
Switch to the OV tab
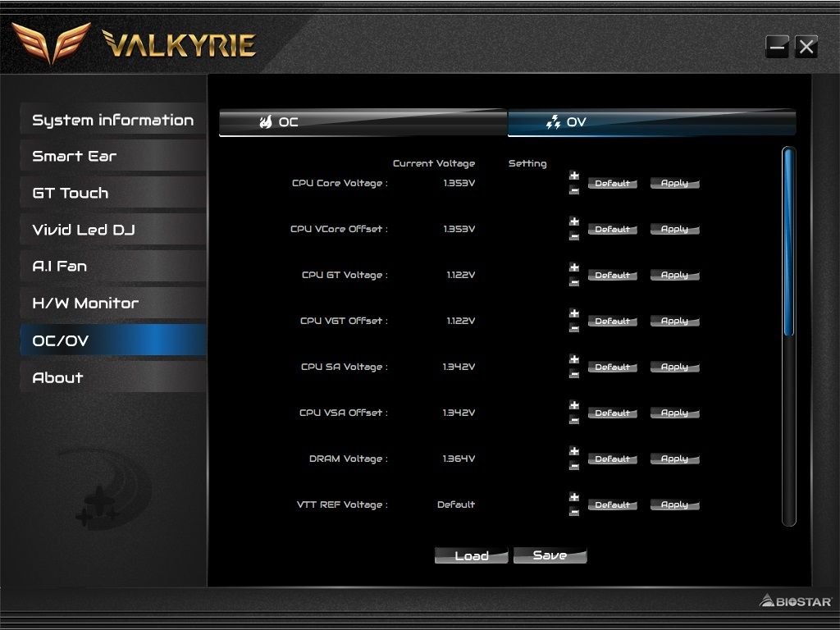pos(651,122)
